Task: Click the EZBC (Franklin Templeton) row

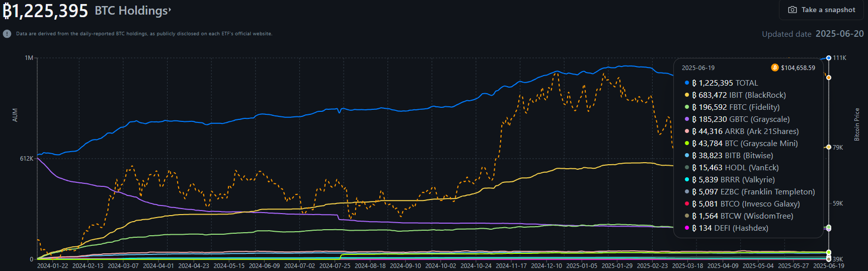Action: (753, 192)
